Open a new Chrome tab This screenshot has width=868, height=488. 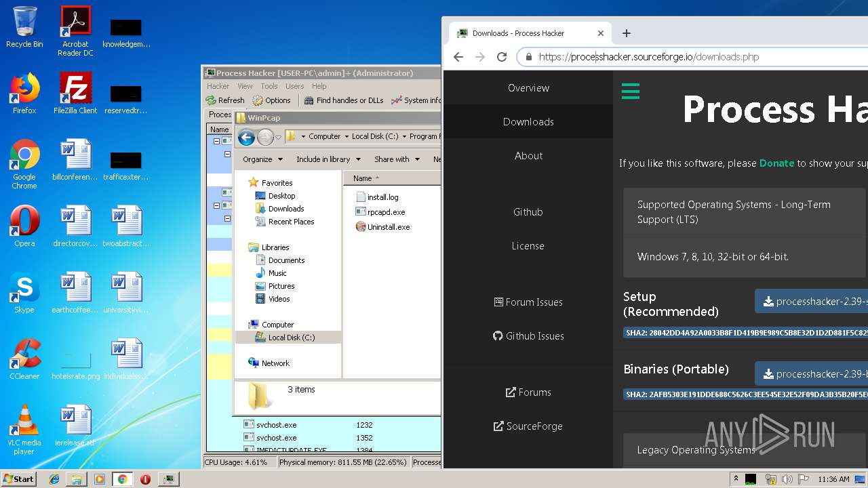pyautogui.click(x=627, y=33)
